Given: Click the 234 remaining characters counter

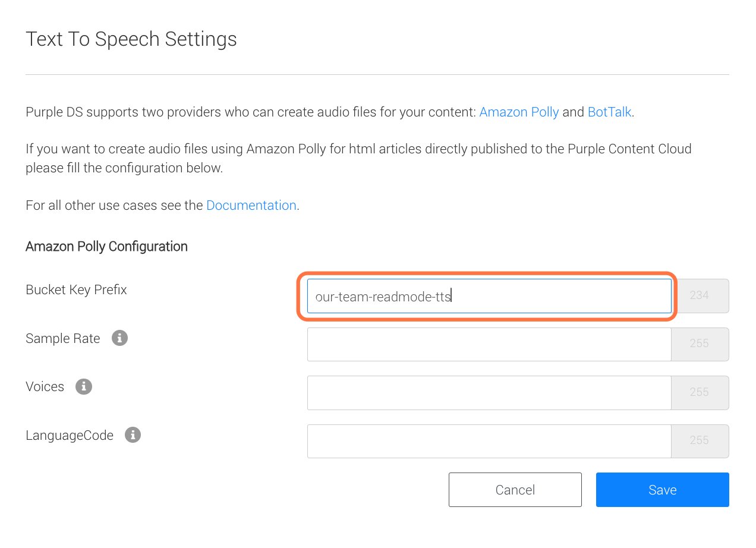Looking at the screenshot, I should tap(700, 296).
